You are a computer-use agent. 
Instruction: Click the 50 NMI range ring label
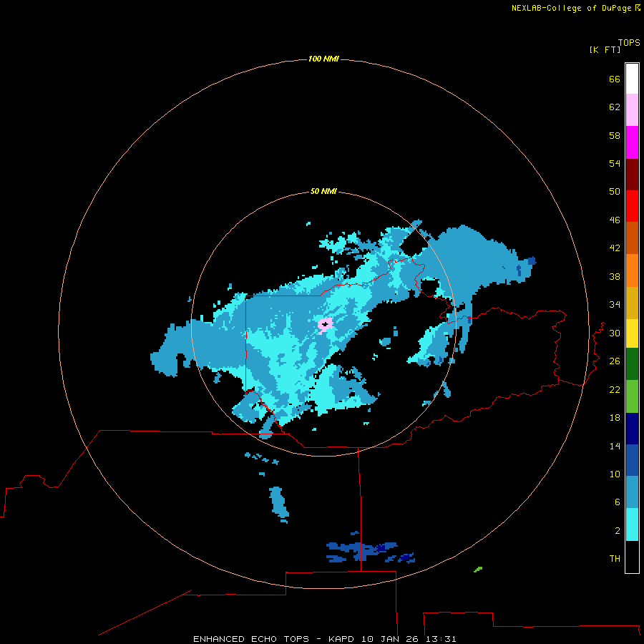pos(323,191)
